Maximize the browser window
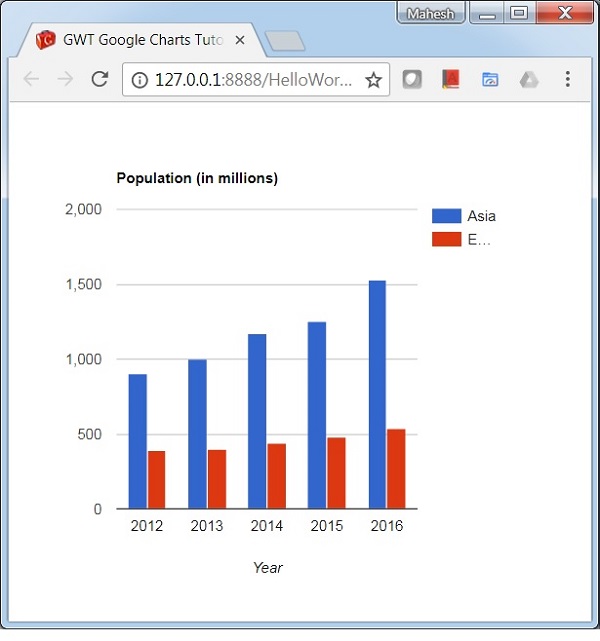The height and width of the screenshot is (641, 600). point(519,13)
